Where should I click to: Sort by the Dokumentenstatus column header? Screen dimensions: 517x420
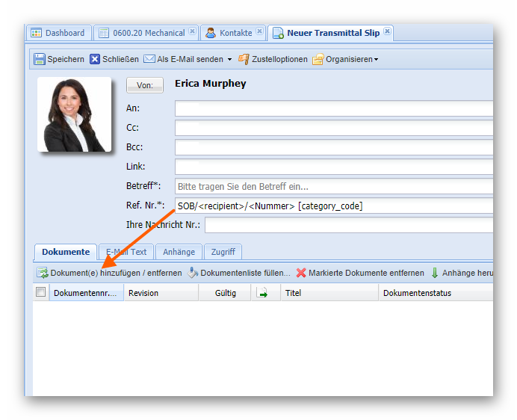(417, 293)
